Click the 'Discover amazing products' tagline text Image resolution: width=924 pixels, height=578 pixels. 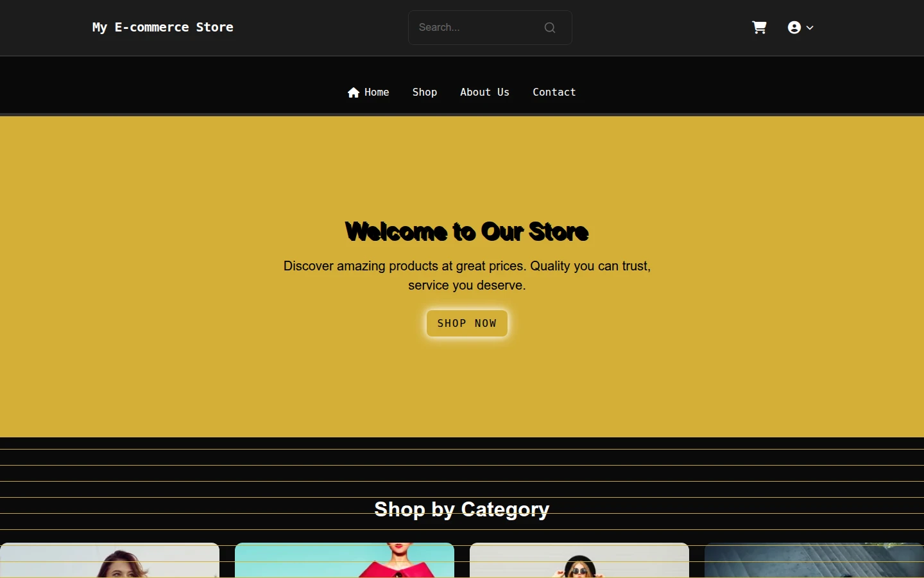[x=467, y=276]
